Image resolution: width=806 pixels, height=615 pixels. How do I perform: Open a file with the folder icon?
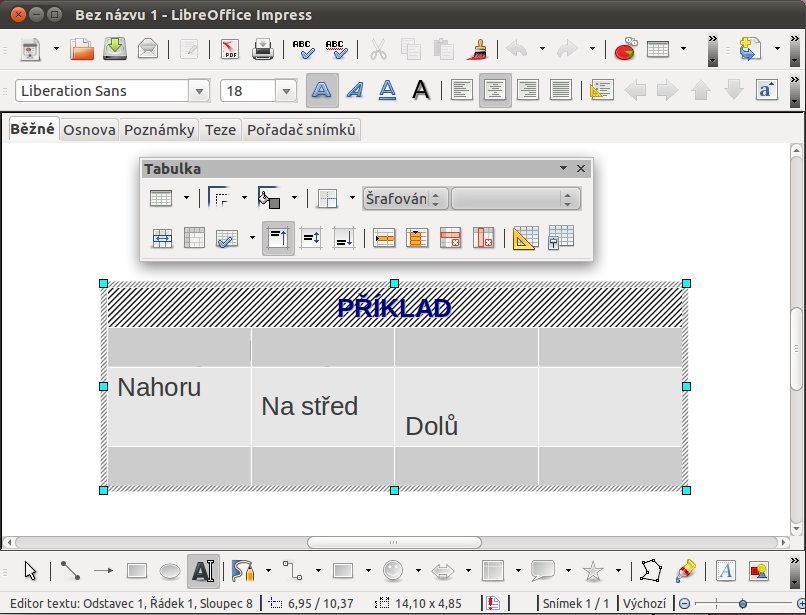click(82, 49)
